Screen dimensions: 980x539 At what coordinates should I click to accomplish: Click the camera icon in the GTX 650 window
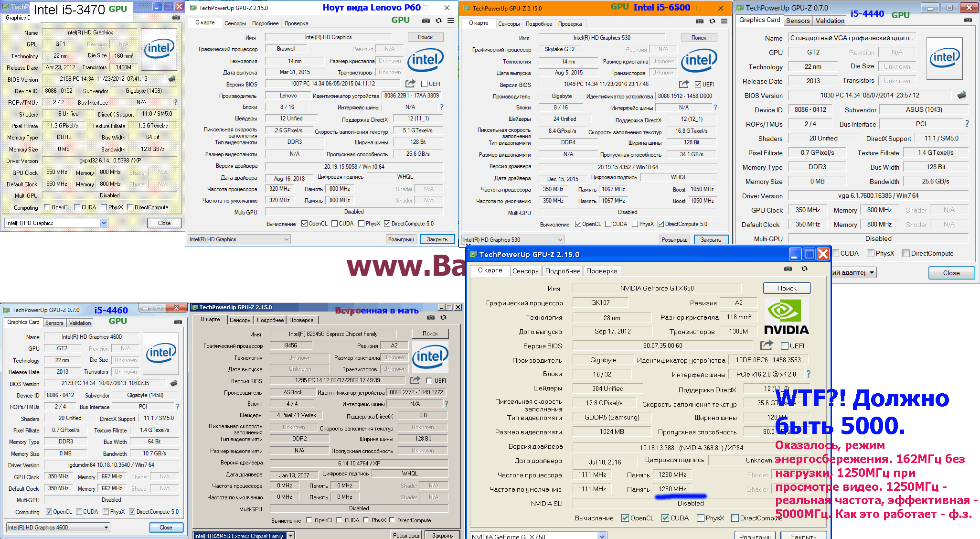coord(788,269)
